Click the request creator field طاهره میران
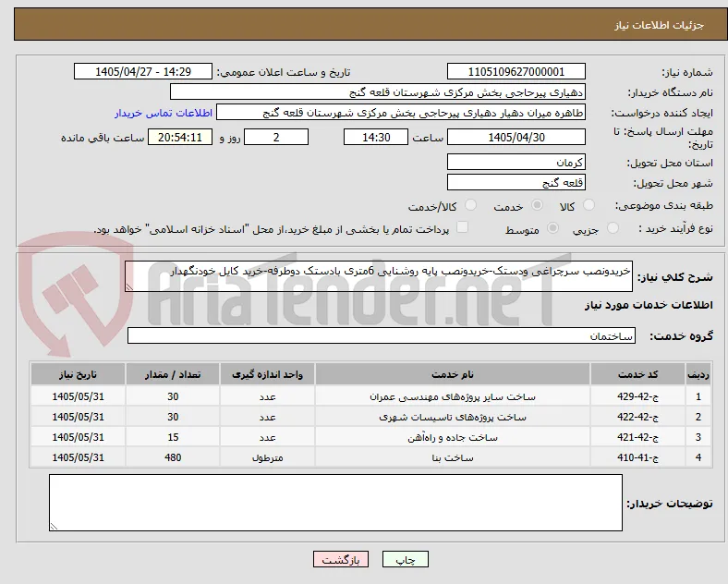This screenshot has height=584, width=728. point(401,113)
